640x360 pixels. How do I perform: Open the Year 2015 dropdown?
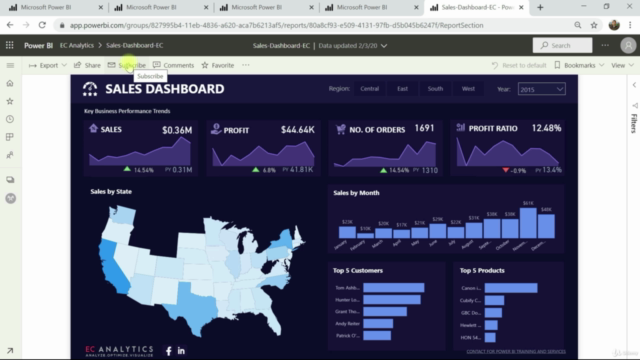pos(541,89)
